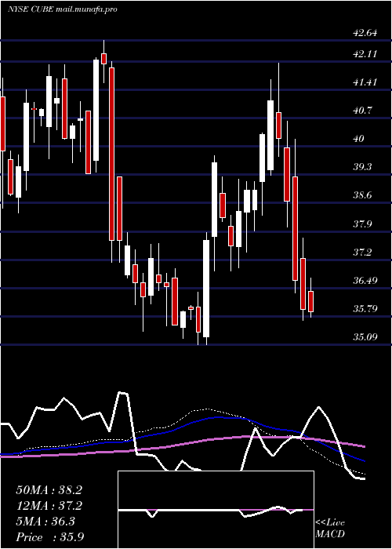
Task: Click the 35.79 price level label
Action: click(x=365, y=309)
